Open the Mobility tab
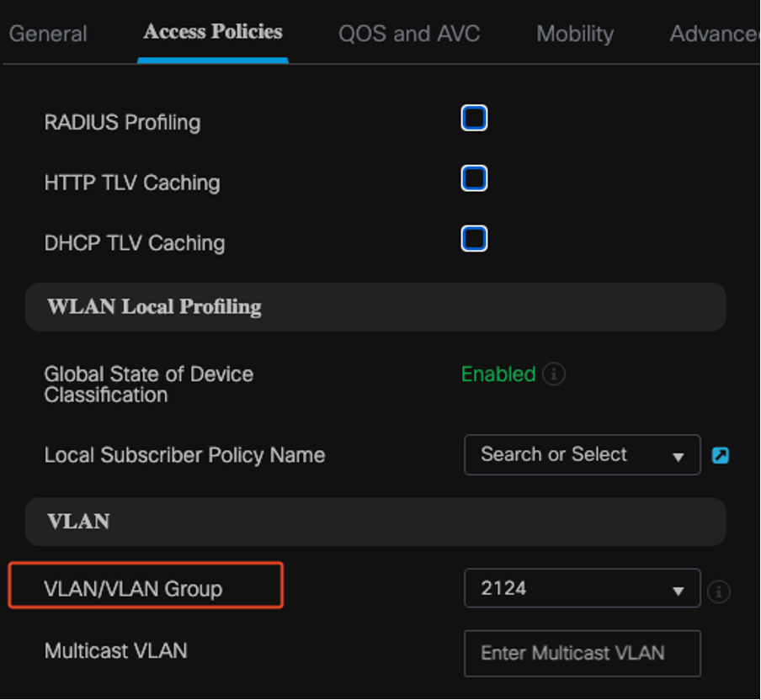The image size is (761, 700). point(575,34)
